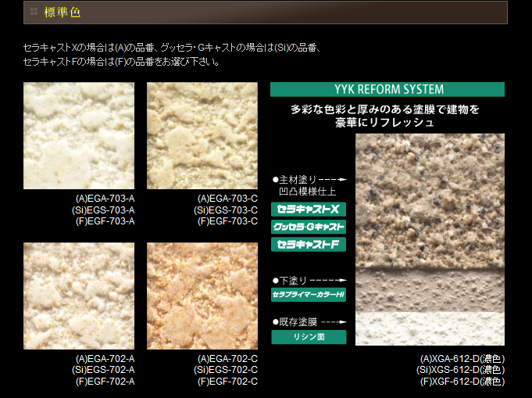Click the text (A)XGA-612-D(濃色)

(x=462, y=359)
